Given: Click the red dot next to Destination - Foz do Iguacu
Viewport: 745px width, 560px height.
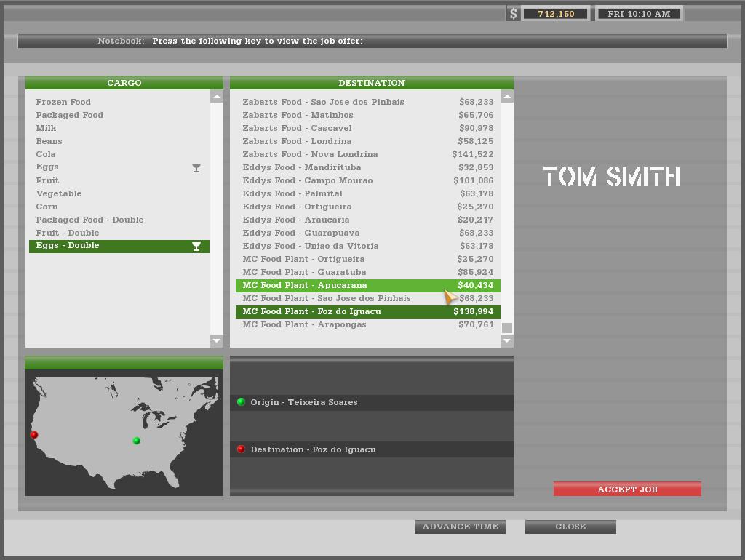Looking at the screenshot, I should (241, 449).
